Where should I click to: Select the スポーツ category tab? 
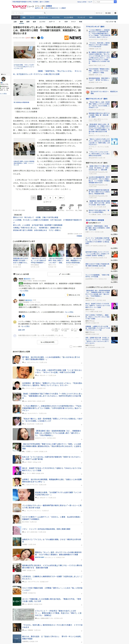click(x=52, y=22)
